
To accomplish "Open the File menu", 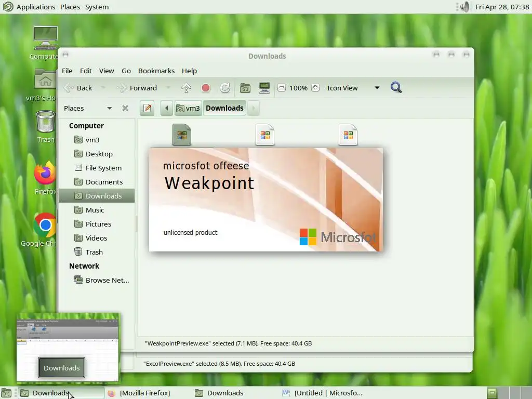I will pos(67,71).
